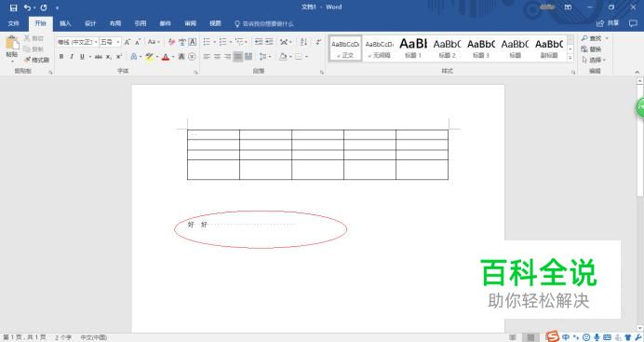Increase font size with larger A icon
The height and width of the screenshot is (342, 644).
[127, 42]
